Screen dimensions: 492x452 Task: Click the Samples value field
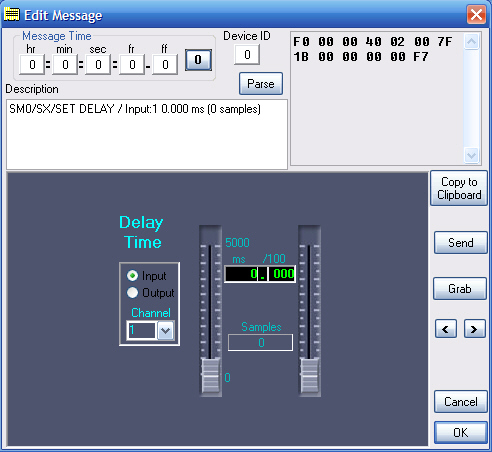click(x=260, y=342)
